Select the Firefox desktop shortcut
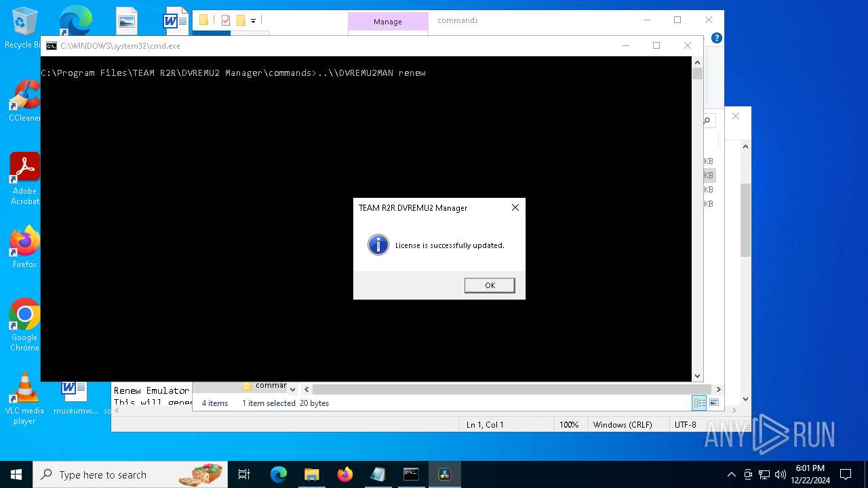The image size is (868, 488). point(24,247)
